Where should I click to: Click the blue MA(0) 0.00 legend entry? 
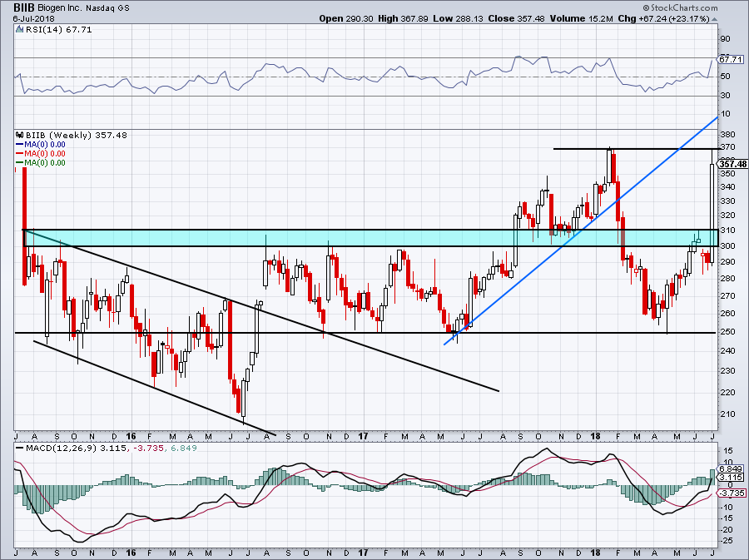point(41,145)
